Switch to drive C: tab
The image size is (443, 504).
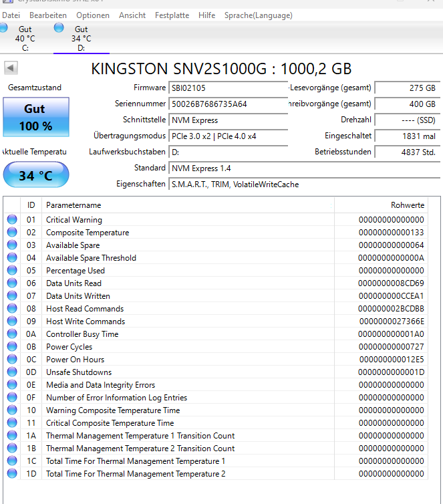point(25,38)
